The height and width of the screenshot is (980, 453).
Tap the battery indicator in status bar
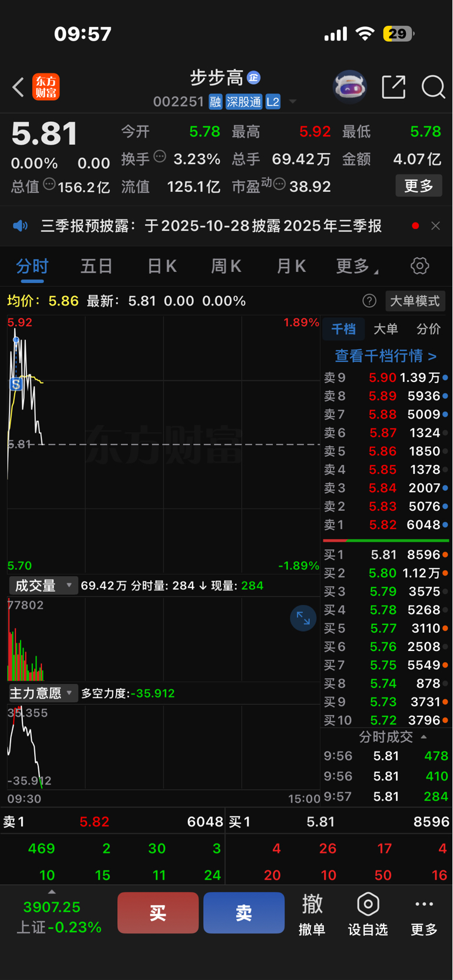pos(399,34)
